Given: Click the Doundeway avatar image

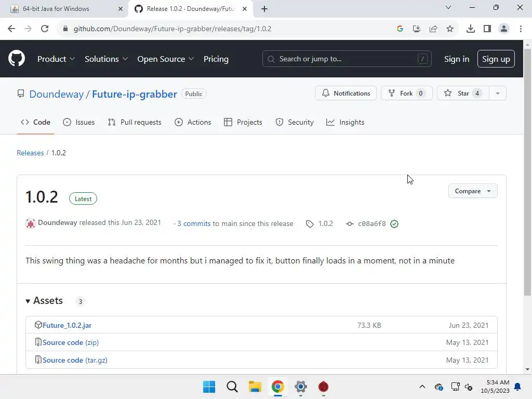Looking at the screenshot, I should (31, 223).
